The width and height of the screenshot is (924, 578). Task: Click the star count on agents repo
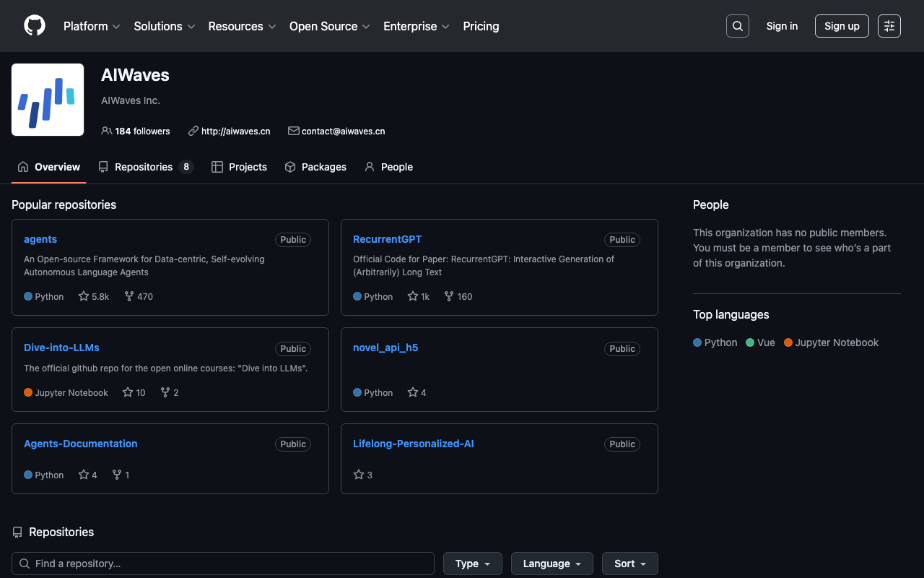click(94, 296)
